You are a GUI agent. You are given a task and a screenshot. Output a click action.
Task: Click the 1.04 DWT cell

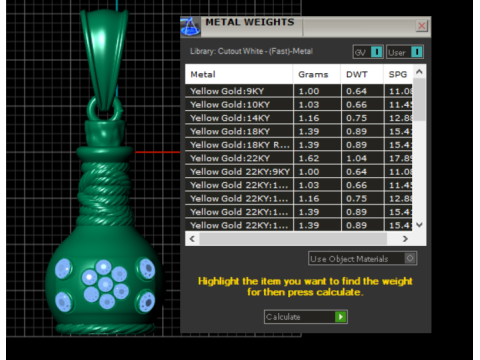362,158
